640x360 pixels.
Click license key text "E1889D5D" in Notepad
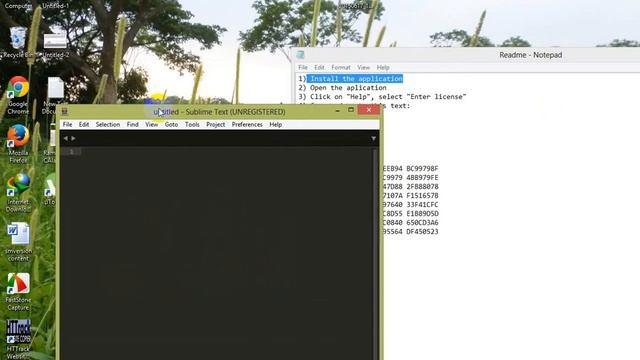422,213
